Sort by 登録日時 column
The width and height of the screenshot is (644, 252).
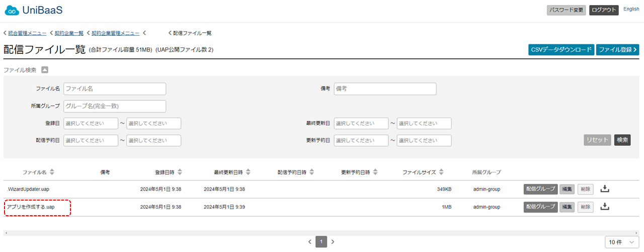(180, 172)
